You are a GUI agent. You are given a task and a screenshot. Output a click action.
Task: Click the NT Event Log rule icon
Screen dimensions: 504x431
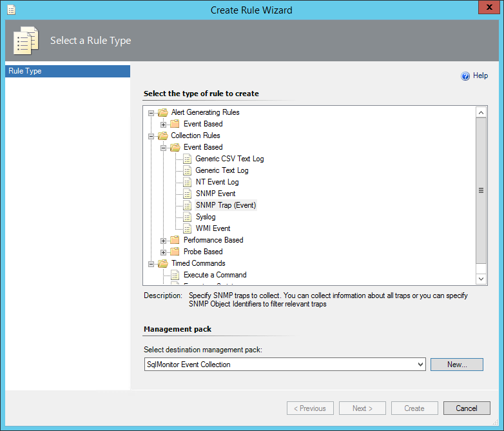coord(187,182)
